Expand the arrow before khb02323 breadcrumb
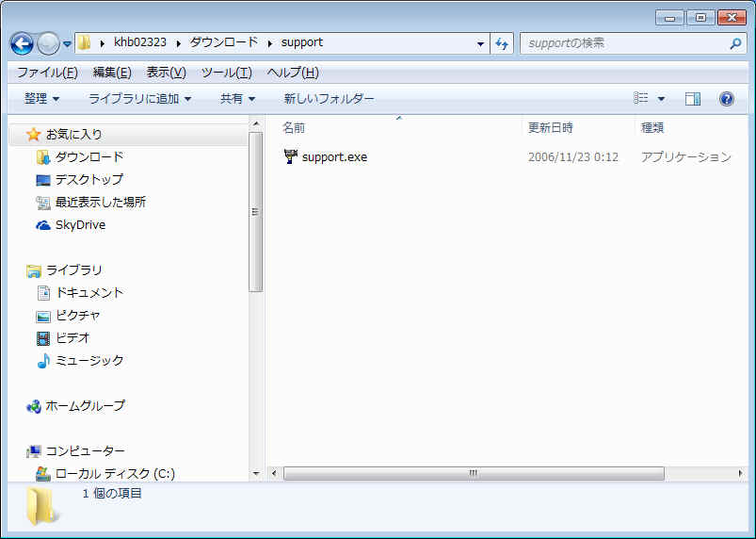 [103, 43]
